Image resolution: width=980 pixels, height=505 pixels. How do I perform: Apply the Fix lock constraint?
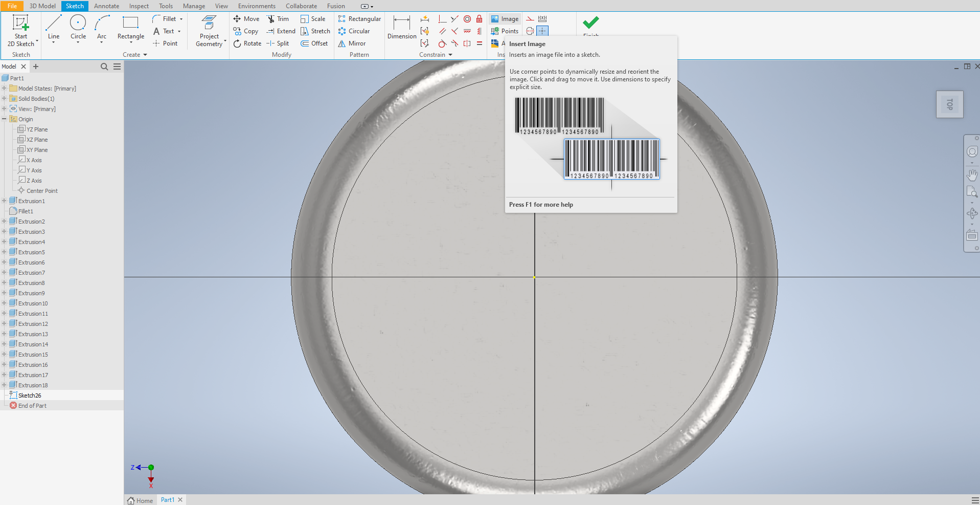tap(479, 19)
